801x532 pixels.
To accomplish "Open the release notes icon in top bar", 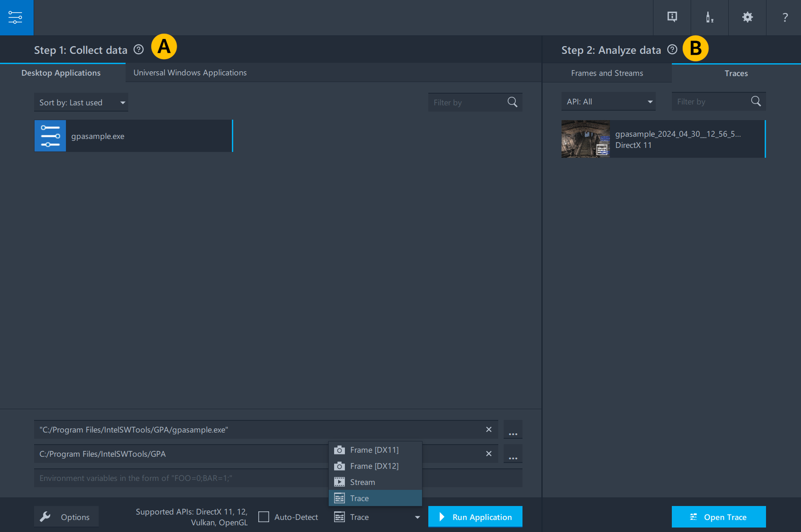I will point(672,17).
